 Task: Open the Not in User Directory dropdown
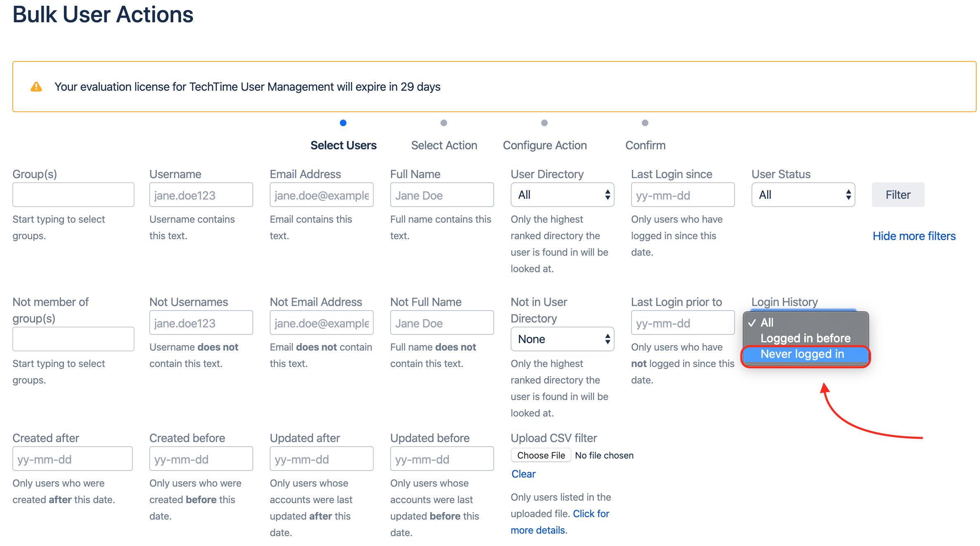562,339
